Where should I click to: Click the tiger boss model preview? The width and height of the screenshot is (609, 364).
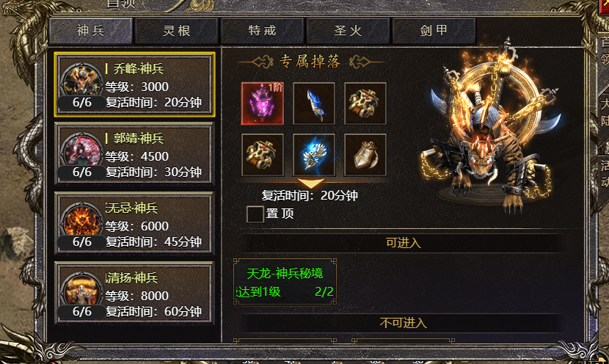tap(493, 128)
